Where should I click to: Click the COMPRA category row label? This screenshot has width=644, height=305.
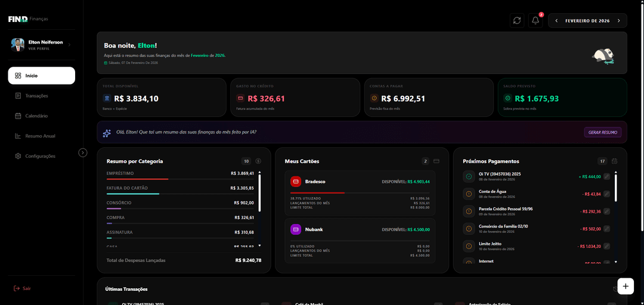[116, 217]
